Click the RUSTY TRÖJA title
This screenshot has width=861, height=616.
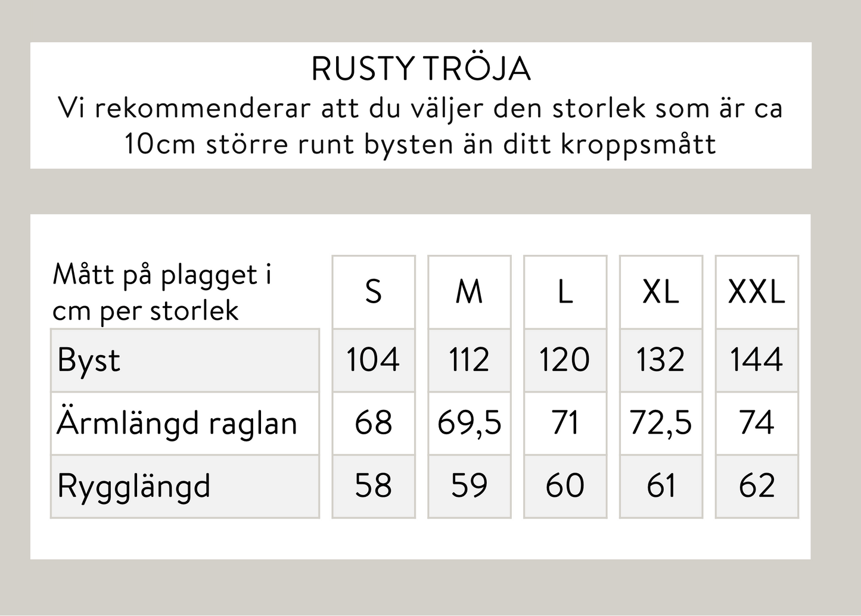tap(421, 69)
